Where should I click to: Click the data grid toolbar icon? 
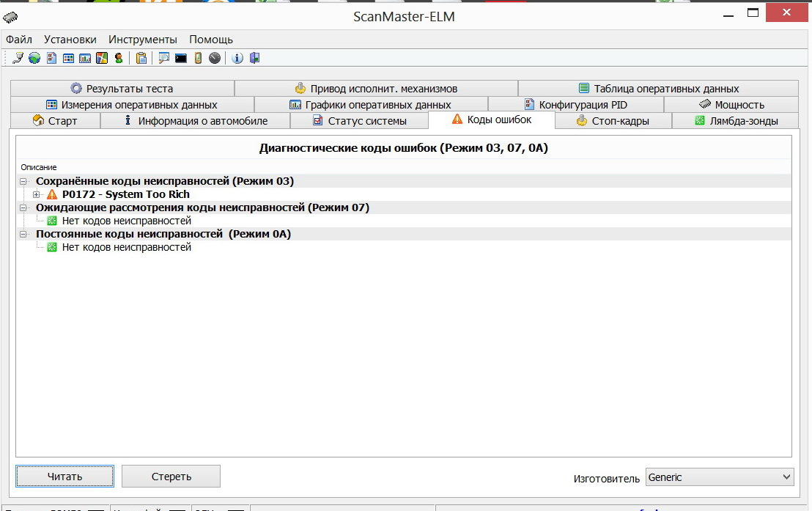[68, 58]
